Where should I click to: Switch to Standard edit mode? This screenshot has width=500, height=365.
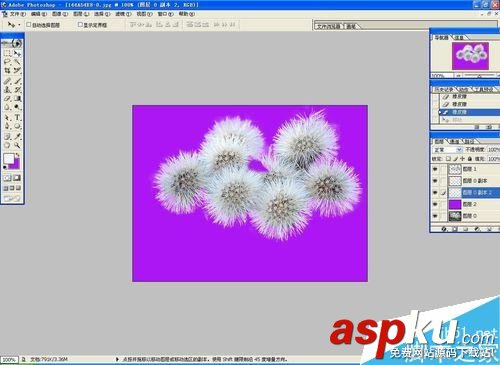(7, 178)
